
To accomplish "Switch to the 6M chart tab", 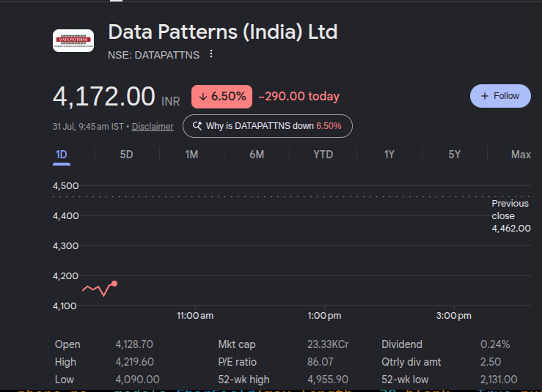I will point(257,155).
